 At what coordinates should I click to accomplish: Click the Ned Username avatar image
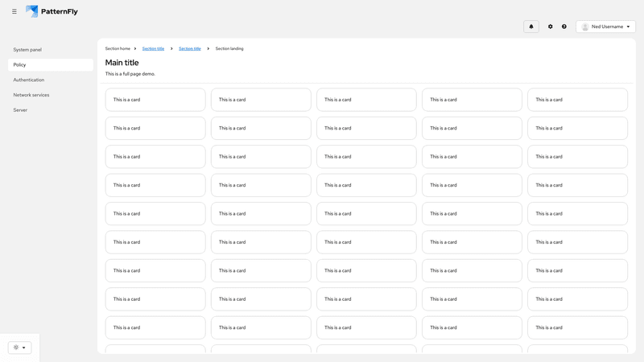[x=585, y=27]
